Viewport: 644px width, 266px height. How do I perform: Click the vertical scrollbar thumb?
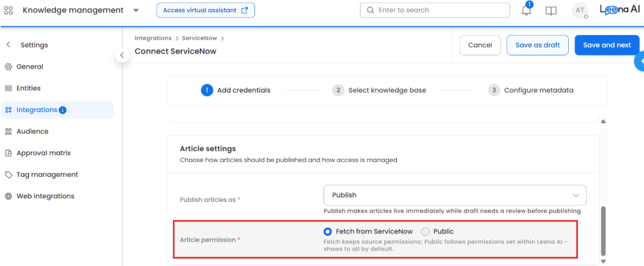pos(603,230)
